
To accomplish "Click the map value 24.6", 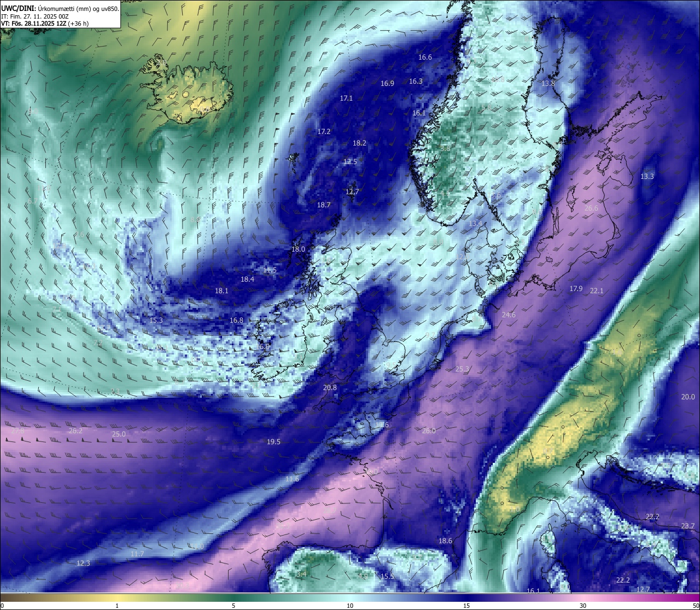I will (x=509, y=315).
